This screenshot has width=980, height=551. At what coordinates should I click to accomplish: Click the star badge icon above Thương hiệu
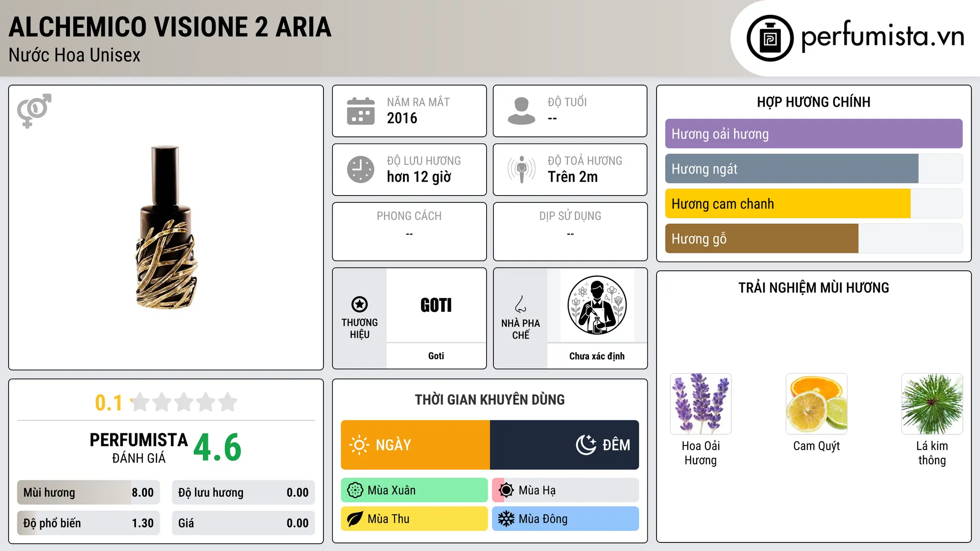(x=359, y=304)
